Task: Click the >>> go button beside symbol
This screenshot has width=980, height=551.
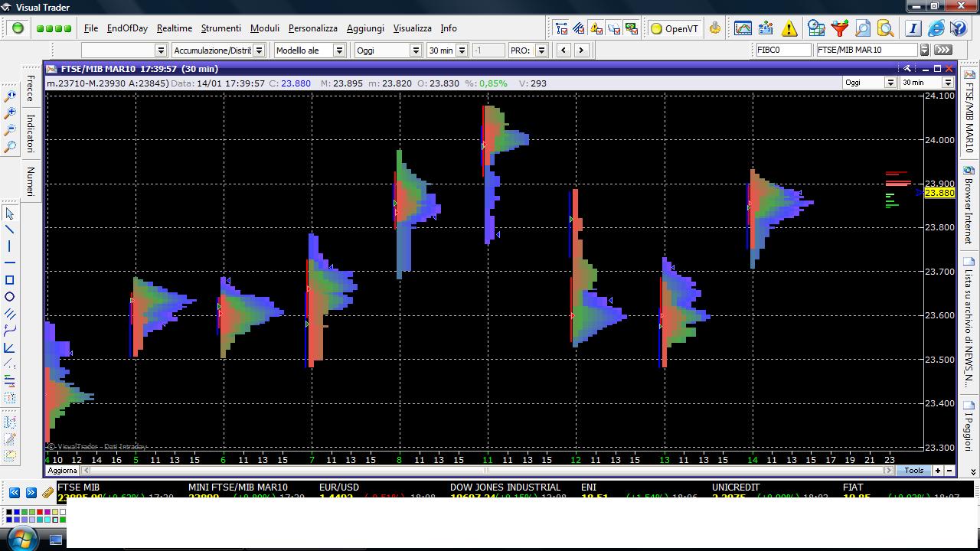Action: pos(943,50)
